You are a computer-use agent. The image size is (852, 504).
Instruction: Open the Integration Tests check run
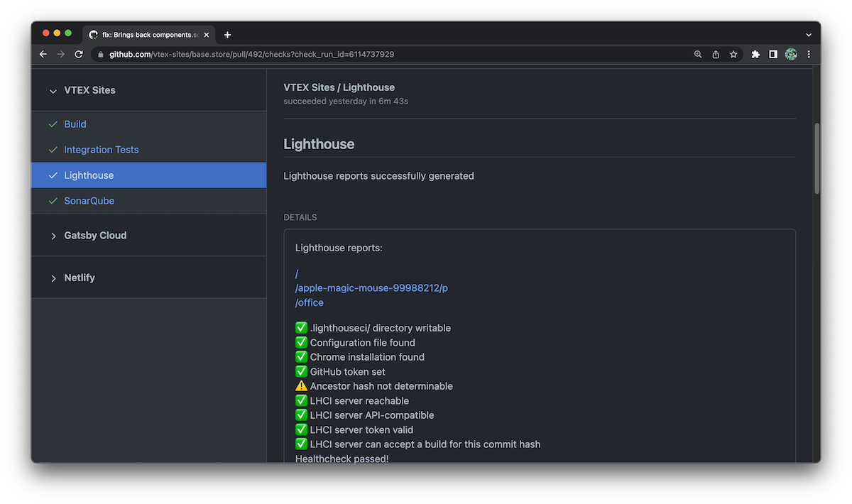[x=102, y=150]
